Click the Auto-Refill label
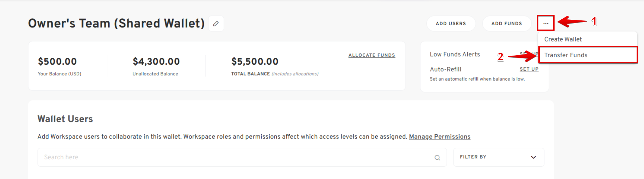This screenshot has width=644, height=179. pos(445,70)
